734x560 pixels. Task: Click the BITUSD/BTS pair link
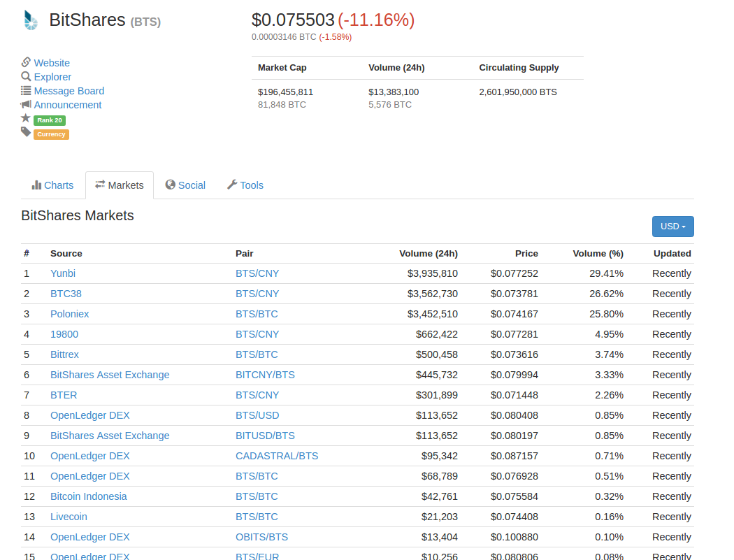(265, 436)
